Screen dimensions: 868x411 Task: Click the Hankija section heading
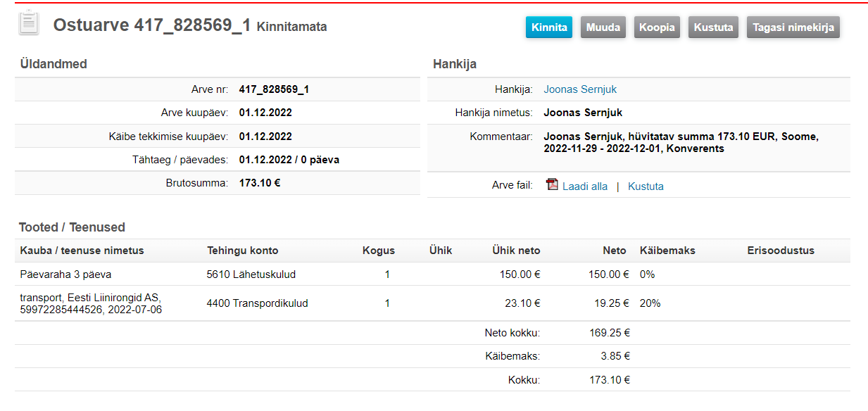(x=455, y=64)
